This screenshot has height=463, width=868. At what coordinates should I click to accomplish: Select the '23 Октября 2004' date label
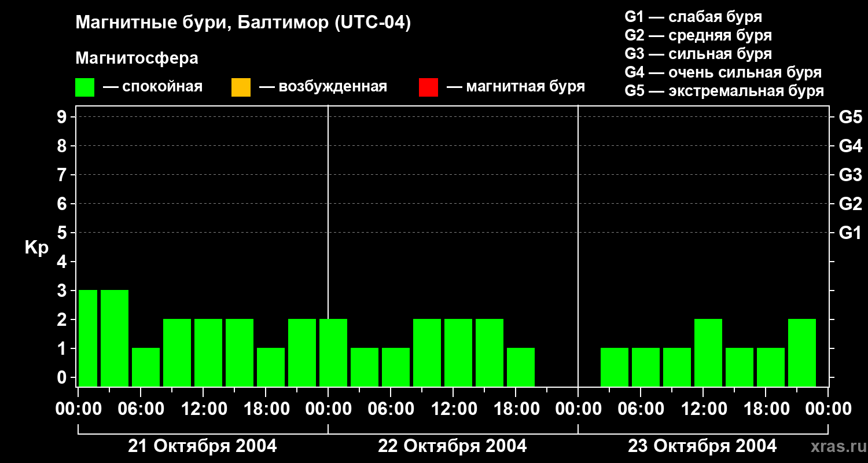pyautogui.click(x=703, y=446)
